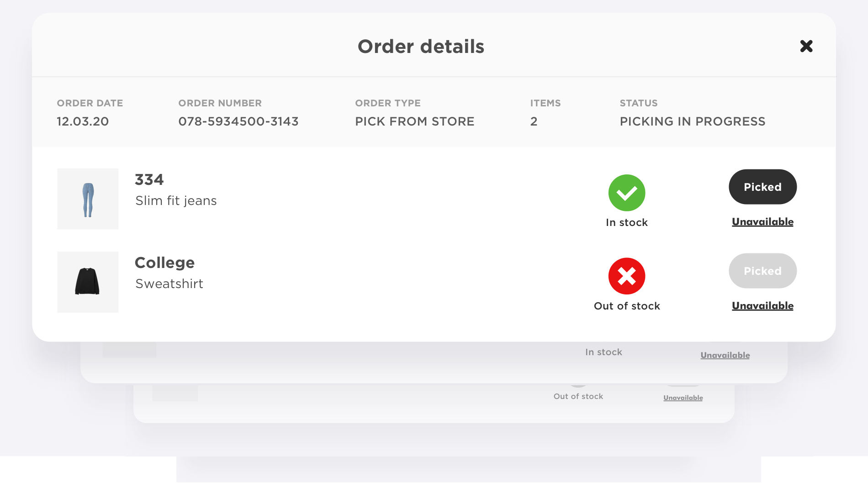Screen dimensions: 868x483
Task: Click the greyed Picked button for College Sweatshirt
Action: [762, 271]
